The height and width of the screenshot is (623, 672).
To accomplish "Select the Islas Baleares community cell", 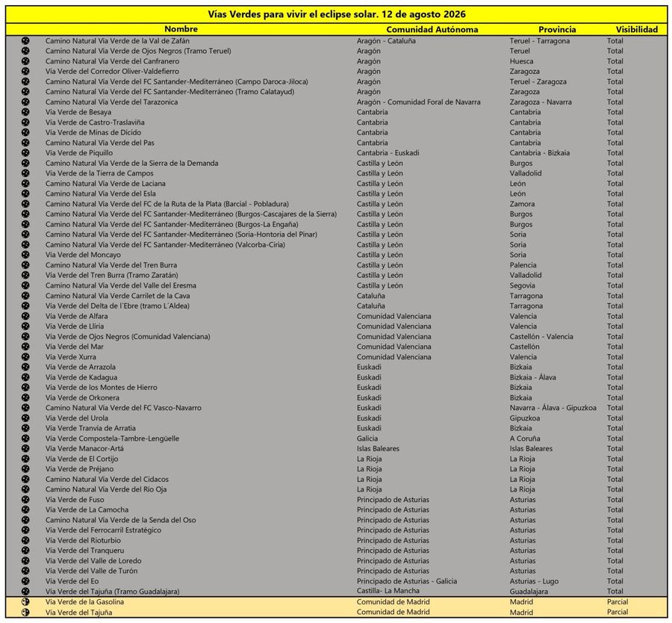I will pos(378,449).
